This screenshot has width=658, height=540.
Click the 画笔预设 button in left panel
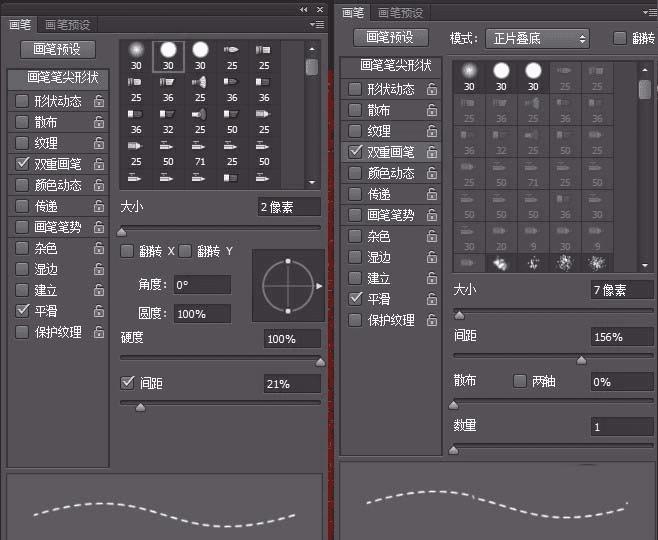pyautogui.click(x=57, y=50)
